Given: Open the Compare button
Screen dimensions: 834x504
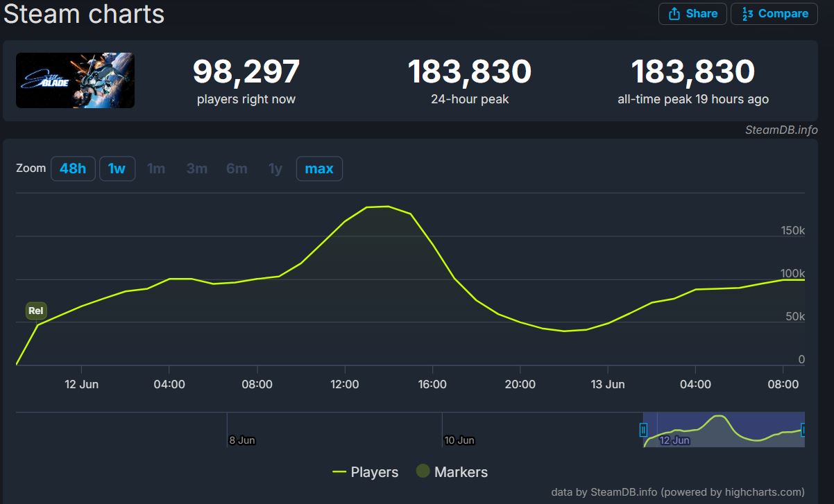Looking at the screenshot, I should click(x=774, y=14).
